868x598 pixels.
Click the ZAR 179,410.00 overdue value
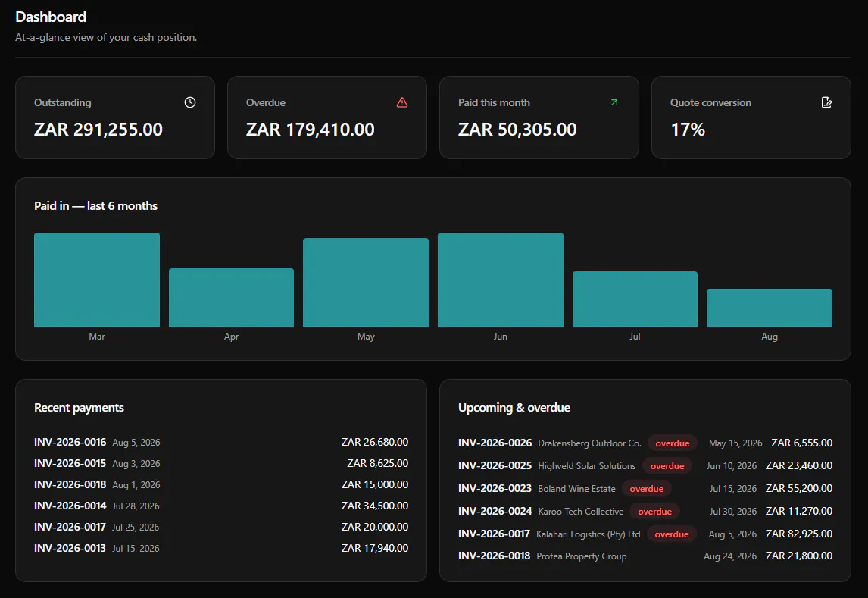point(311,130)
